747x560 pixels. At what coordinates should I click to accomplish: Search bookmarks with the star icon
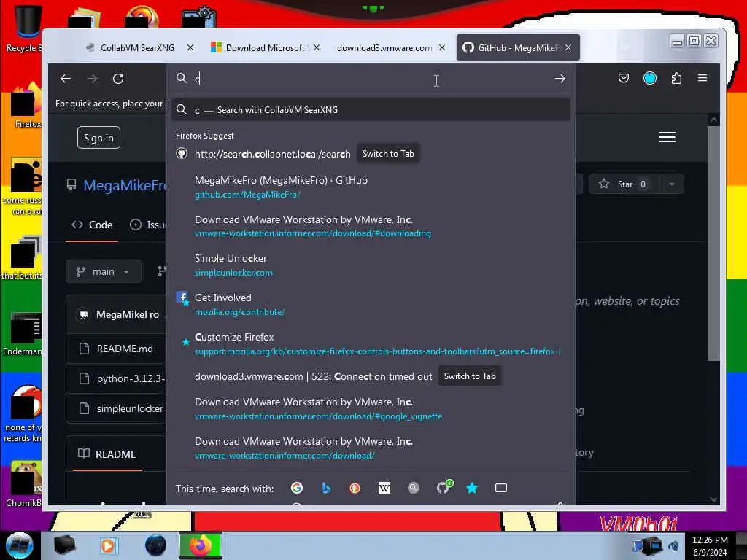coord(472,488)
